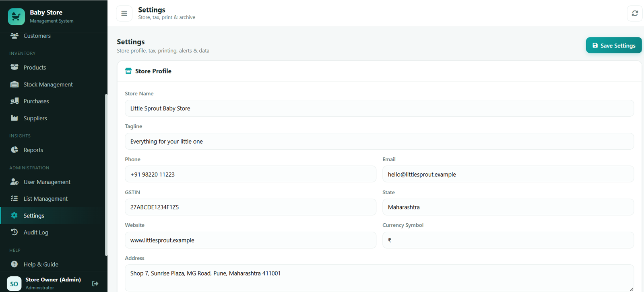The height and width of the screenshot is (292, 644).
Task: Click the Baby Store title text
Action: (46, 12)
